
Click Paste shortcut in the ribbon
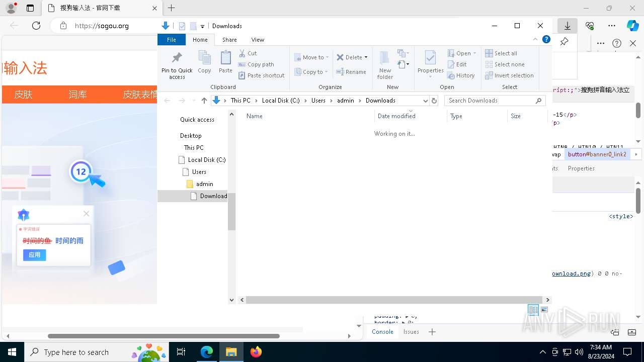click(262, 75)
